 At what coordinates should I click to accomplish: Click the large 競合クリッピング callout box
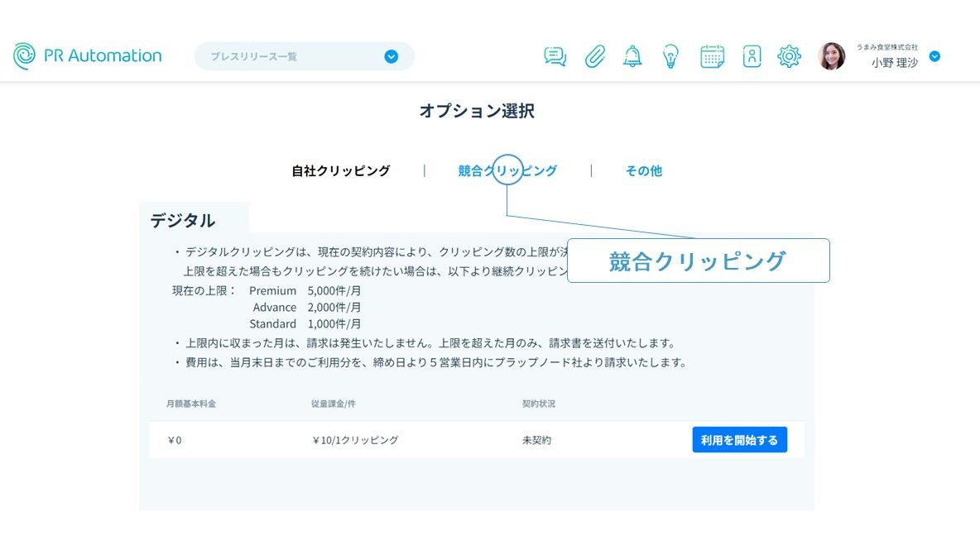click(x=698, y=261)
